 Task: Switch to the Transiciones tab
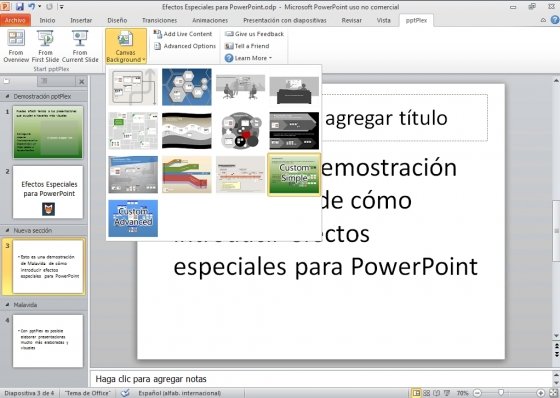pyautogui.click(x=159, y=20)
